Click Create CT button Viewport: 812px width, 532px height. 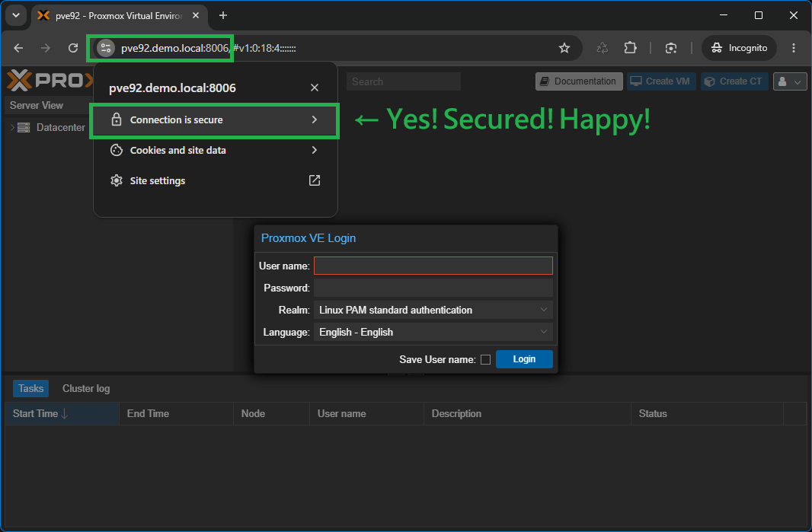(x=734, y=81)
